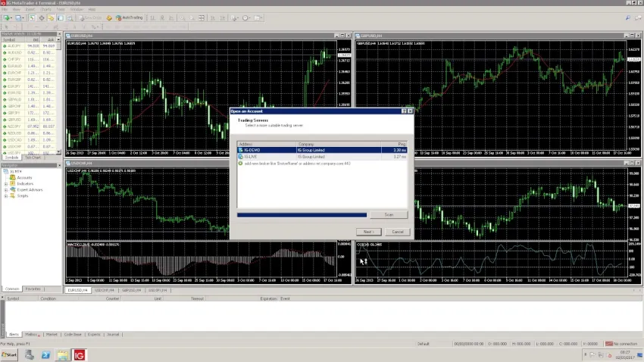This screenshot has height=362, width=644.
Task: Select the Candlesticks chart type icon
Action: [x=162, y=17]
